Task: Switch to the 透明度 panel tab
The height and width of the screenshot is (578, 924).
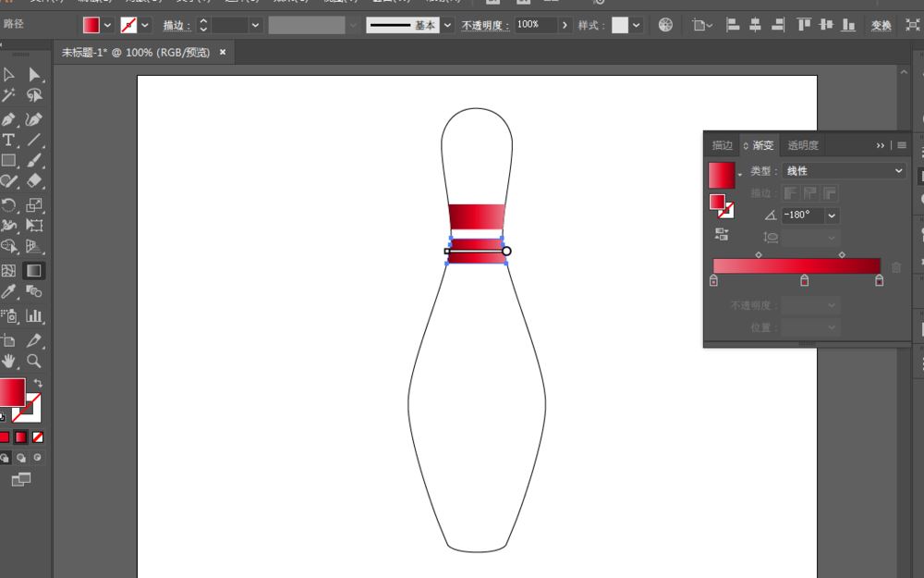Action: coord(800,145)
